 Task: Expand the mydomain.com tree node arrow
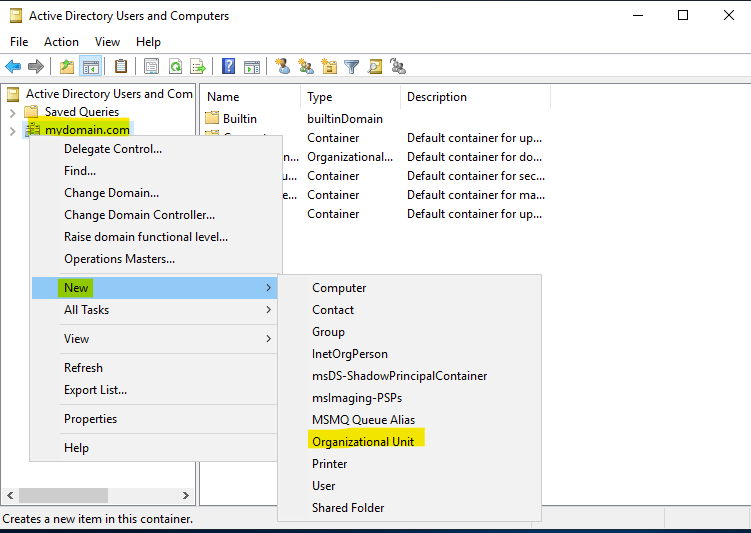tap(12, 130)
